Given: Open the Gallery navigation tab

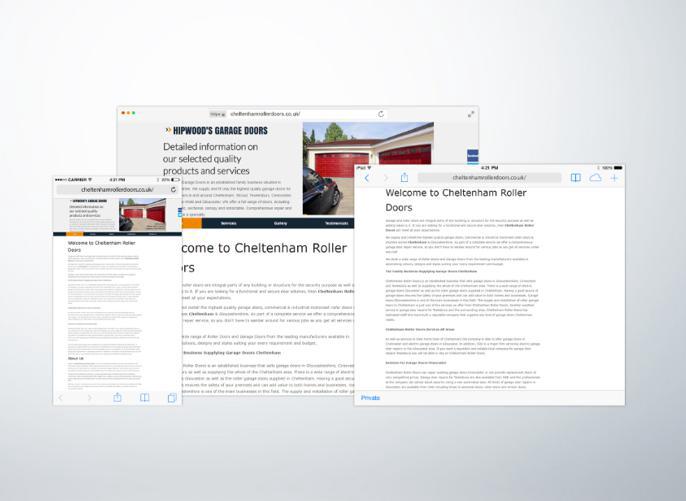Looking at the screenshot, I should pos(281,223).
